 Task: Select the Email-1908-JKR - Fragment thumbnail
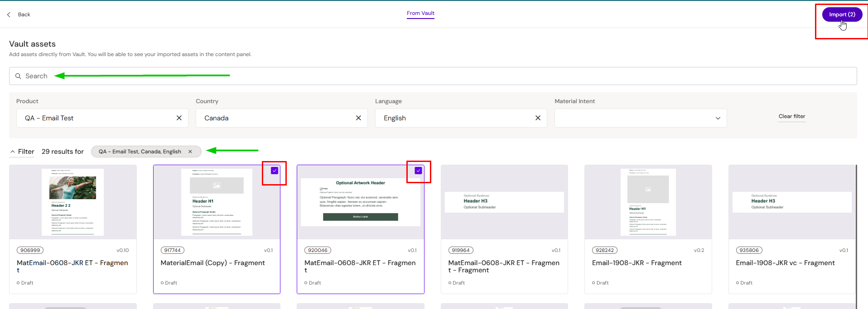[648, 202]
